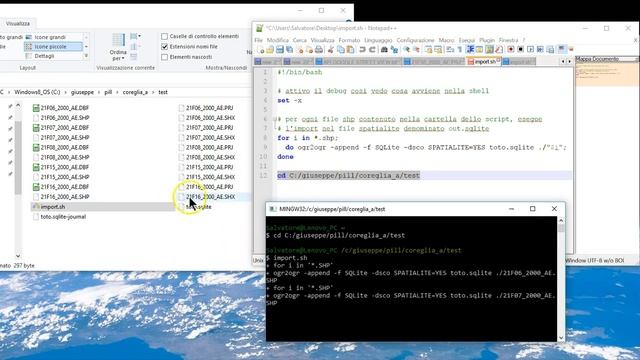
Task: Zoom in the Notepad++ editor
Action: click(407, 50)
